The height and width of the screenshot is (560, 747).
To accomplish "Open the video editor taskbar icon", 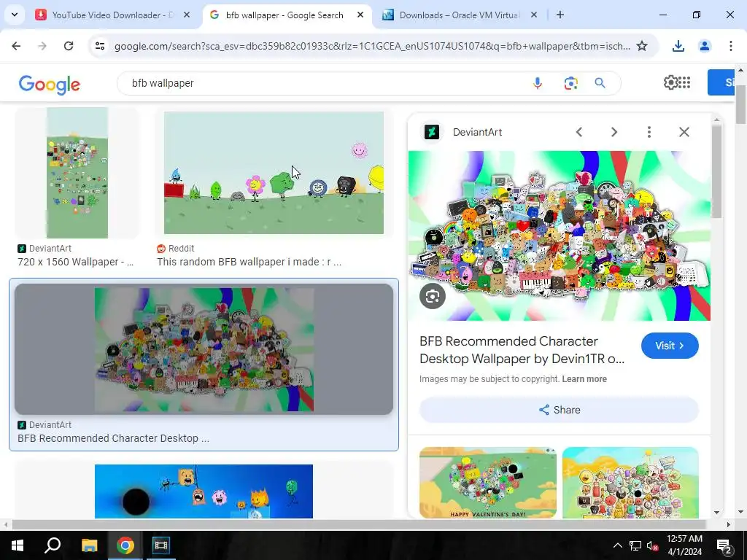I will 161,545.
